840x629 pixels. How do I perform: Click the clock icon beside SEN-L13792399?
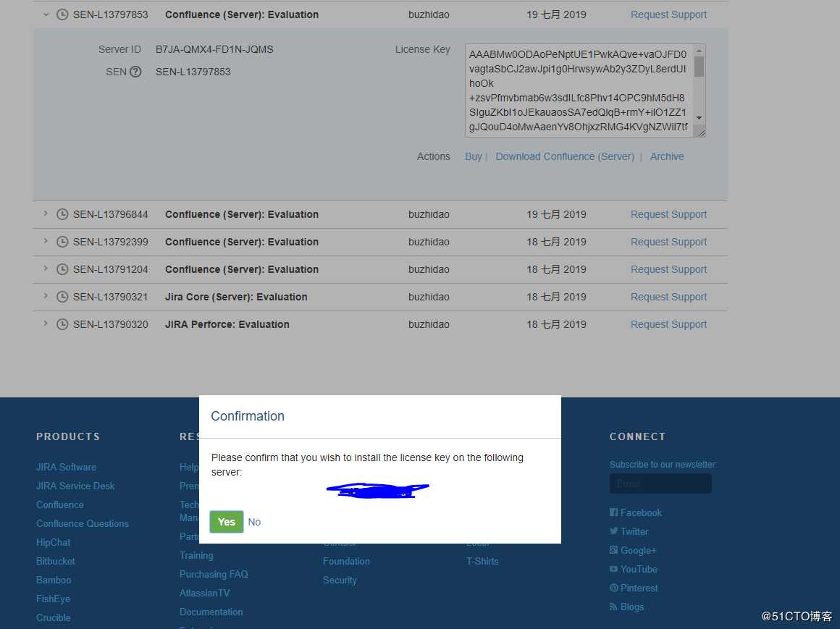[x=62, y=242]
